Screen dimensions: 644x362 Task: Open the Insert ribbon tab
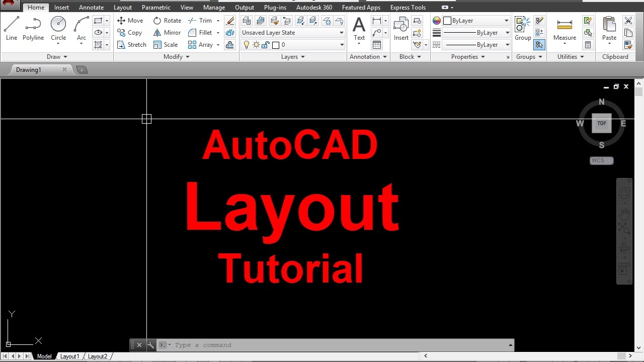coord(62,8)
